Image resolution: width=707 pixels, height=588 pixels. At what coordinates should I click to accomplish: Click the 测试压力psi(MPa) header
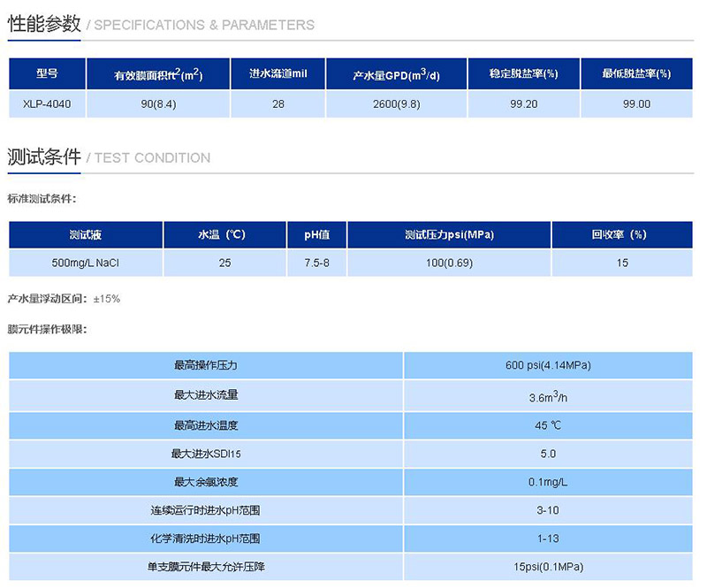446,234
